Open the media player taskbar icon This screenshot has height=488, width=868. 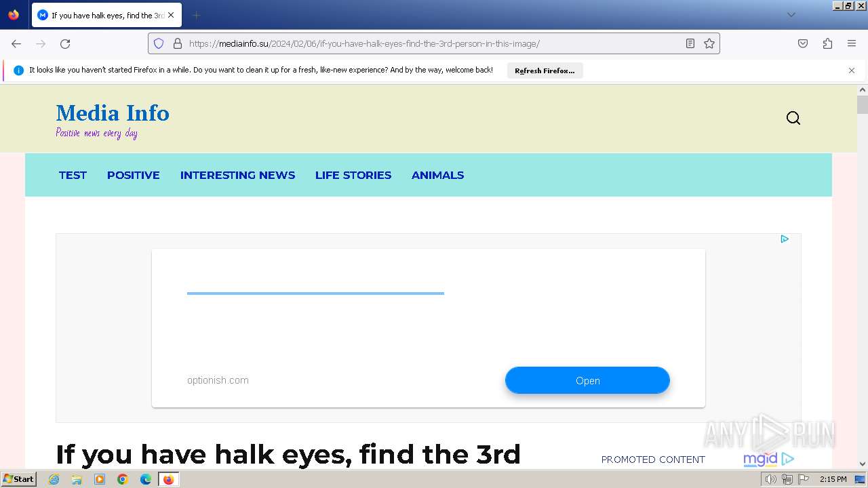[100, 479]
